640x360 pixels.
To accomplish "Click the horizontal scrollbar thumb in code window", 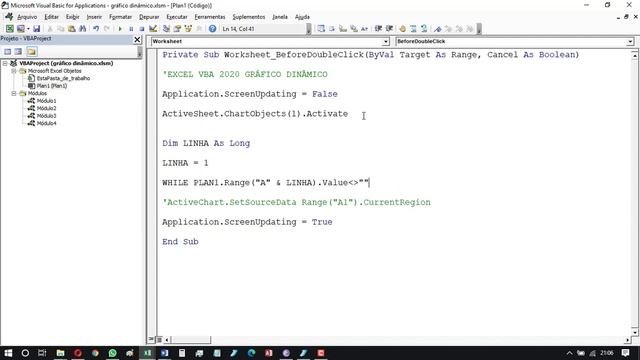I will pos(190,340).
